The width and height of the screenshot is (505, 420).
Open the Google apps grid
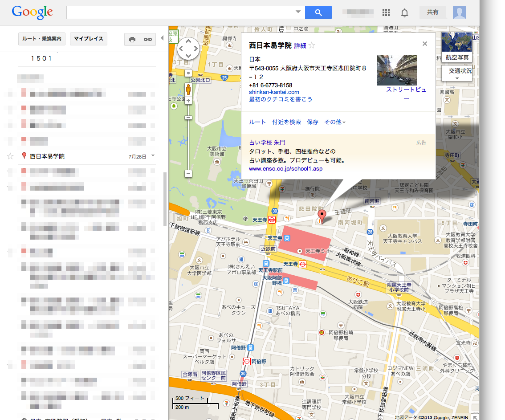pyautogui.click(x=386, y=12)
